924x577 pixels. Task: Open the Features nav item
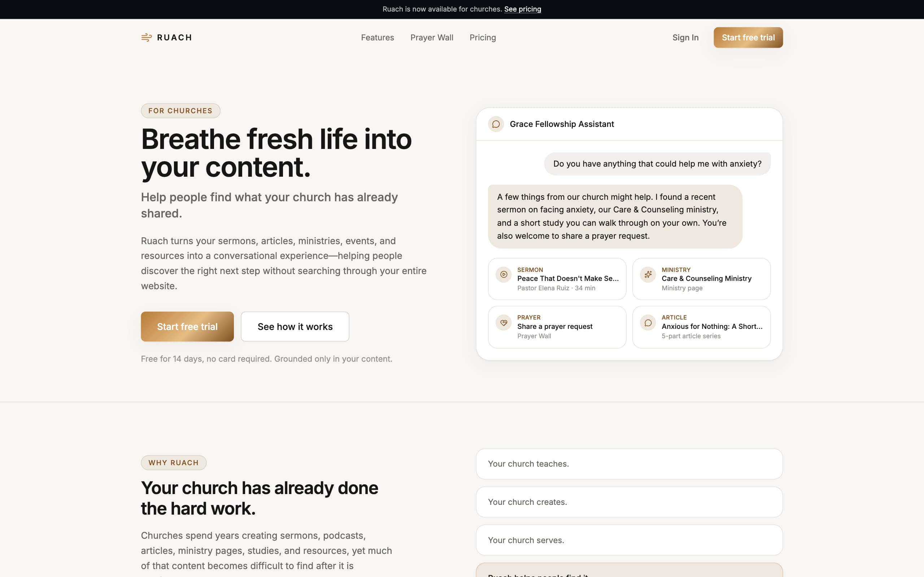click(x=377, y=38)
